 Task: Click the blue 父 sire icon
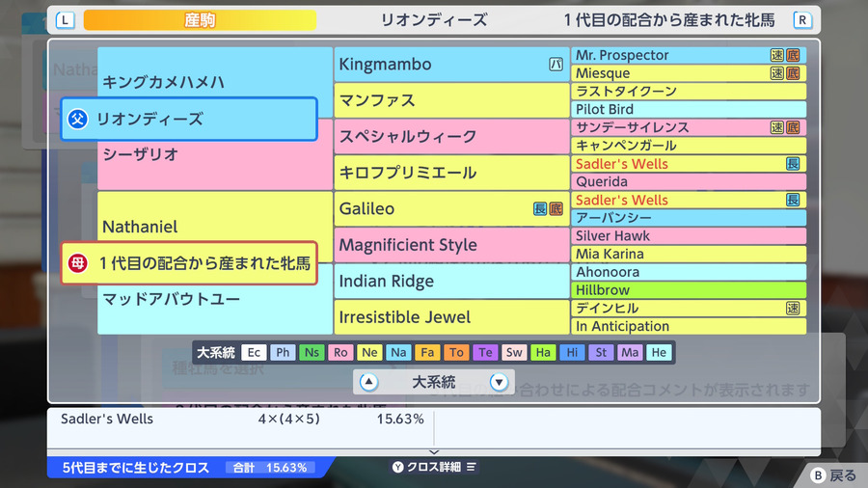coord(77,119)
